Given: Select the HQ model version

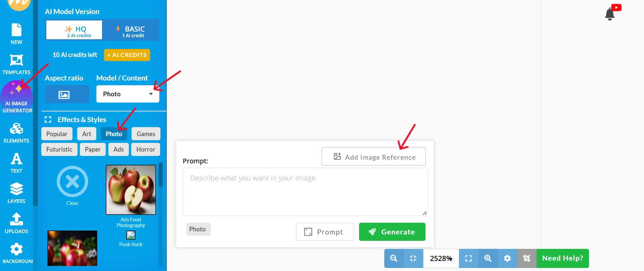Looking at the screenshot, I should tap(74, 30).
